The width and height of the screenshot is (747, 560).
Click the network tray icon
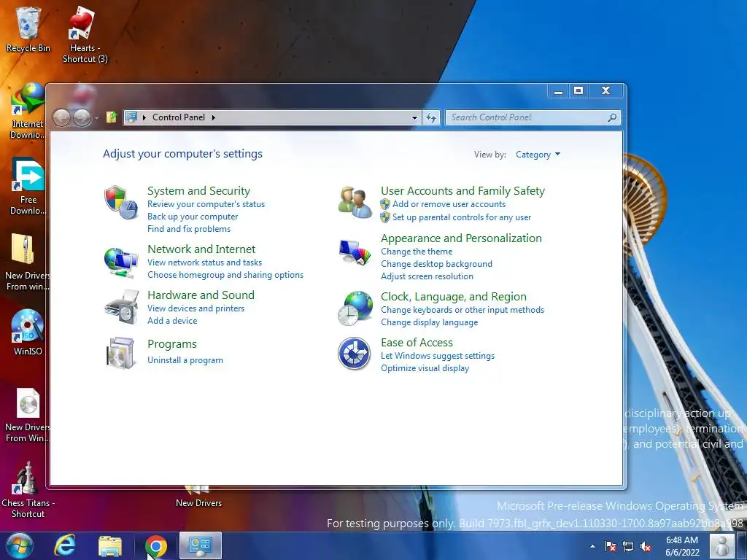tap(628, 547)
